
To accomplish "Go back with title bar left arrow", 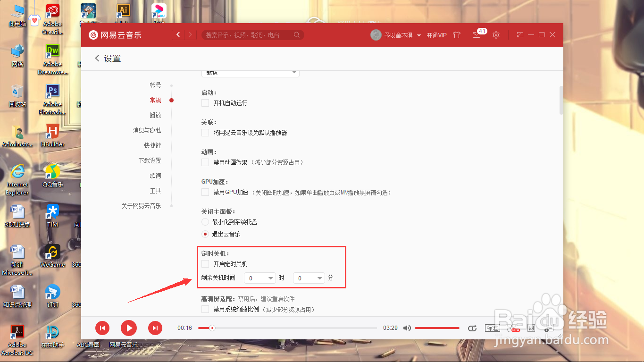I will [x=178, y=35].
